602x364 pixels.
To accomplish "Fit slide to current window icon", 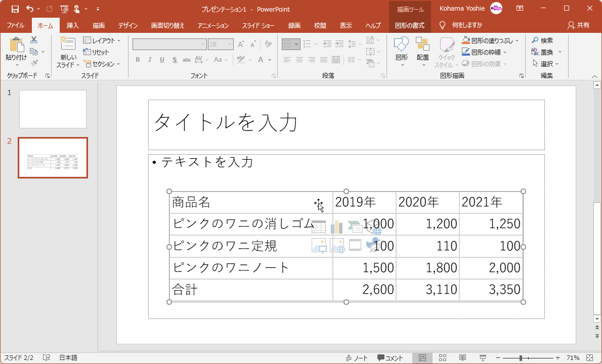I will [x=590, y=358].
